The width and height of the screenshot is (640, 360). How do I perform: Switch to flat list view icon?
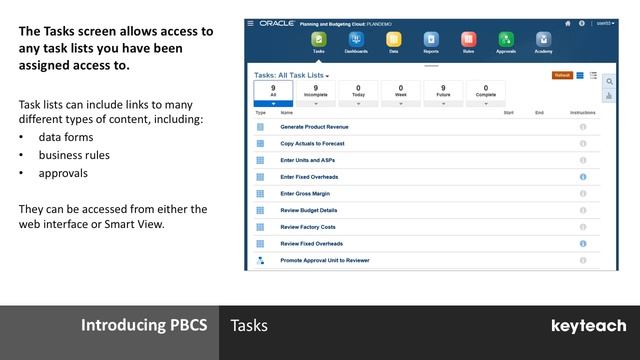(x=580, y=76)
